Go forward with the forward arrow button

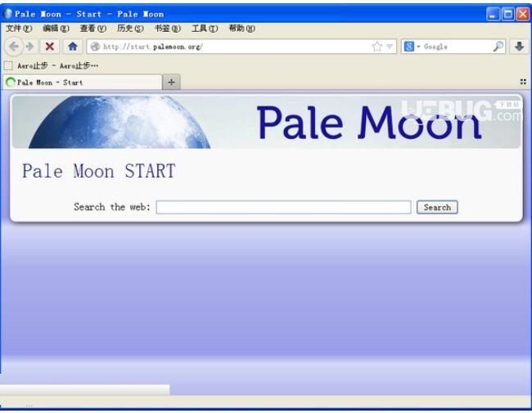pos(29,47)
